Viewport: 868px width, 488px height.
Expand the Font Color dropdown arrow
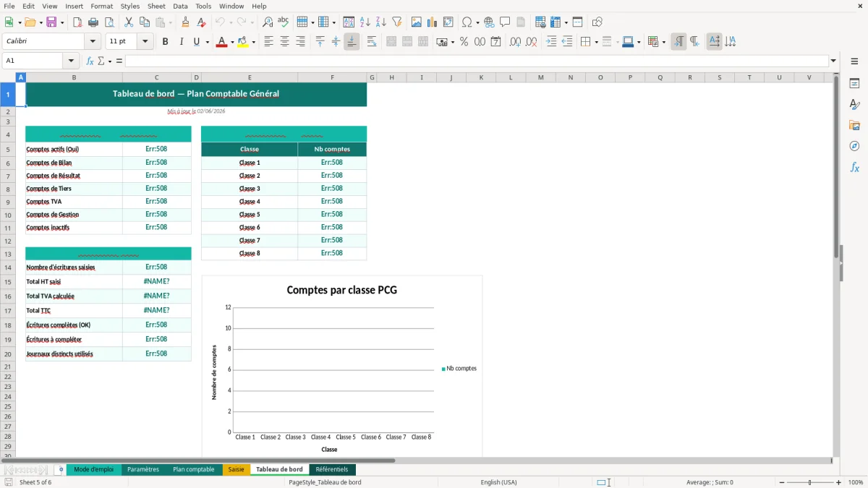click(231, 42)
